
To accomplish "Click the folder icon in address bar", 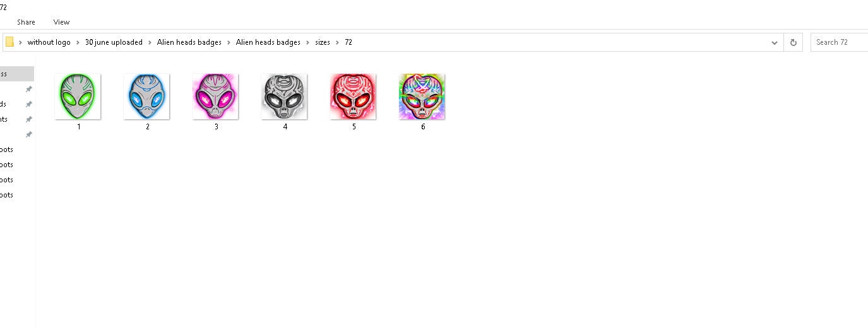I will (10, 42).
